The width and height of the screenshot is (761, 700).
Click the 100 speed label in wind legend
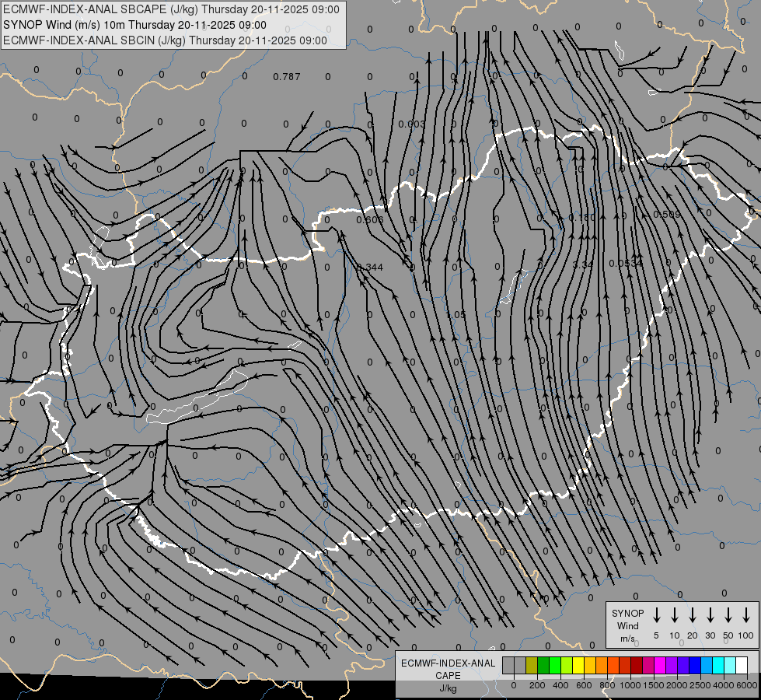pos(746,635)
